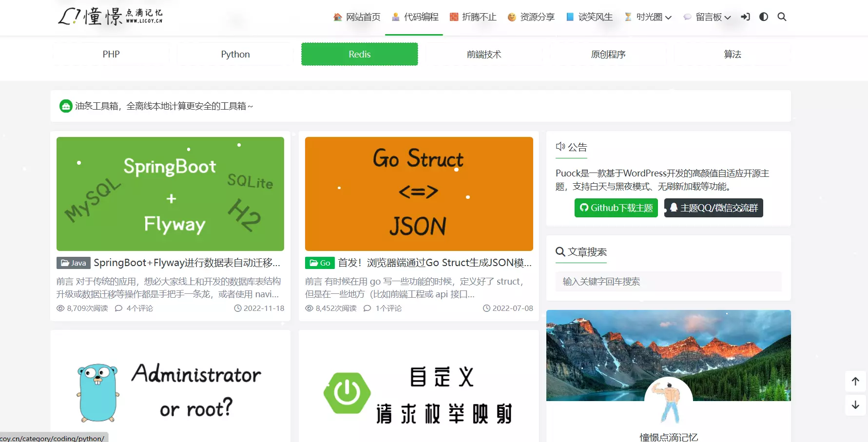Open search via header magnifier icon
Screen dimensions: 868x442
click(x=782, y=17)
